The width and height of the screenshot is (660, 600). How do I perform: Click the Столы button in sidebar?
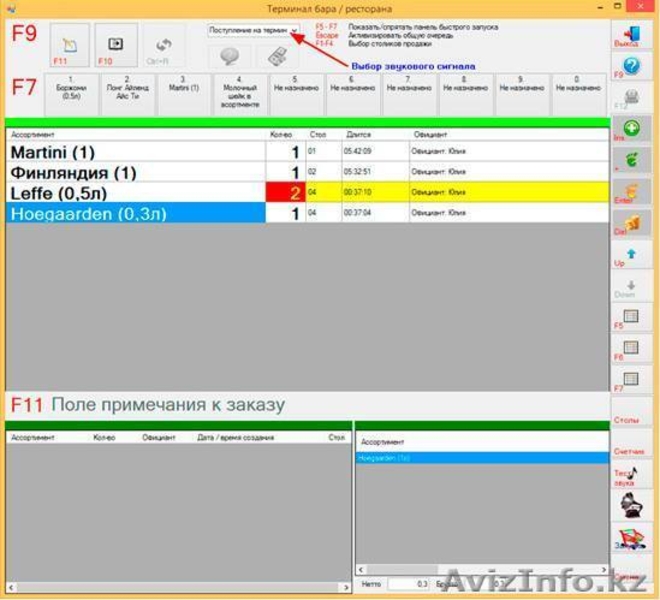pyautogui.click(x=627, y=421)
